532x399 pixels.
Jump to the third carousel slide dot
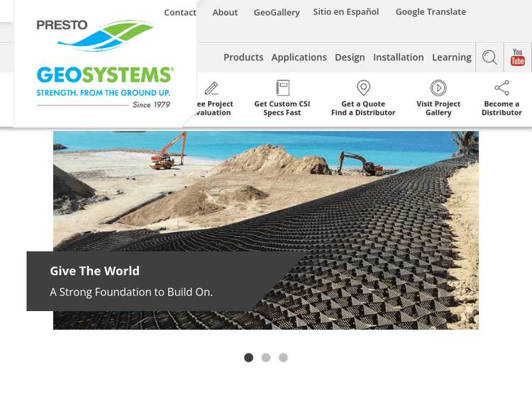pos(283,358)
